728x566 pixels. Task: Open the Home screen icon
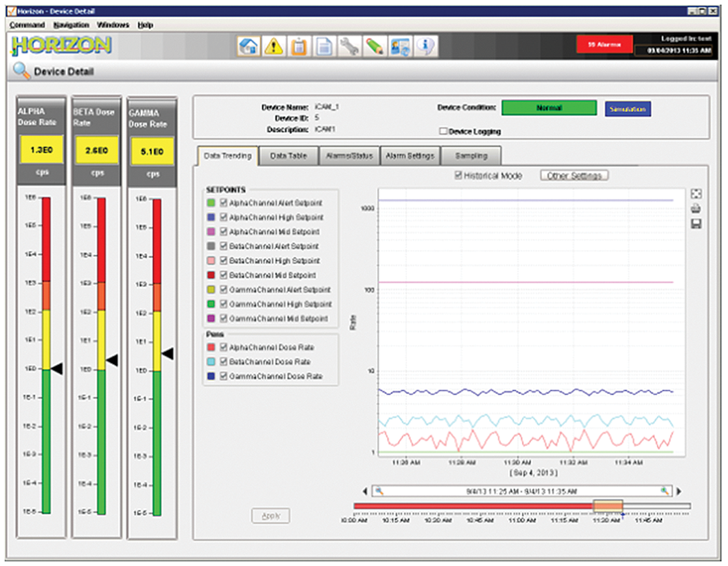(249, 46)
